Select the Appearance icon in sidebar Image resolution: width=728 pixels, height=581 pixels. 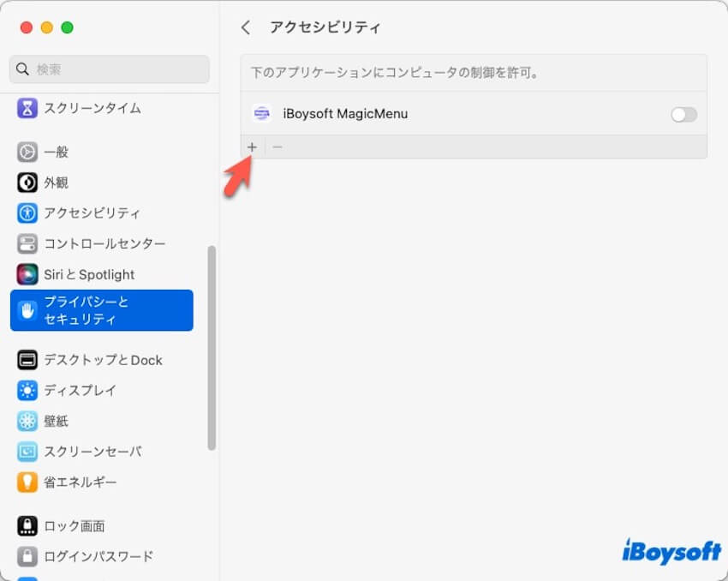tap(27, 183)
